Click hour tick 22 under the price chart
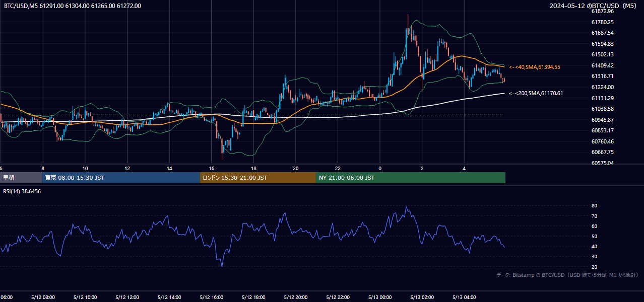Screen dimensions: 644x302 (x=338, y=168)
